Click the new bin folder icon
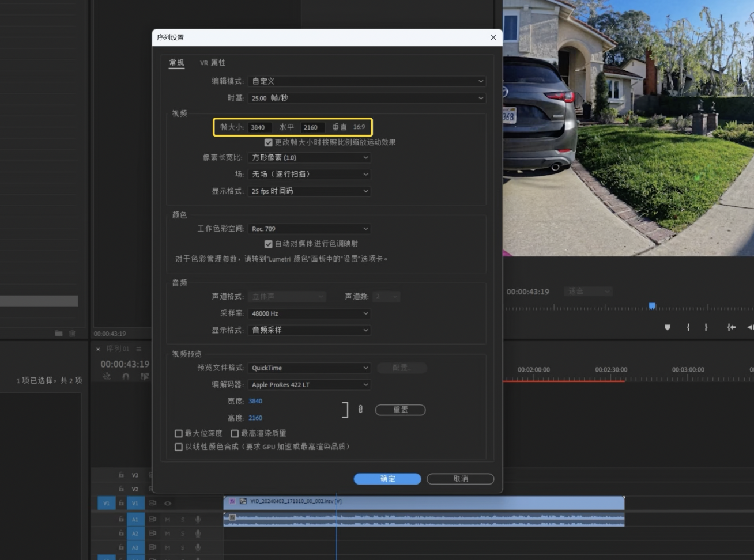The image size is (754, 560). (58, 334)
